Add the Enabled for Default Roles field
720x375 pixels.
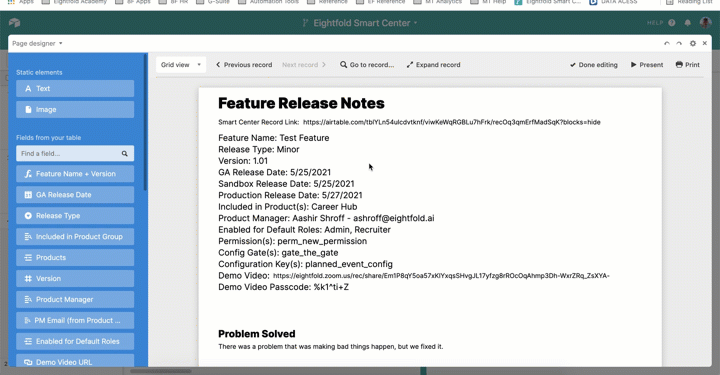point(75,341)
